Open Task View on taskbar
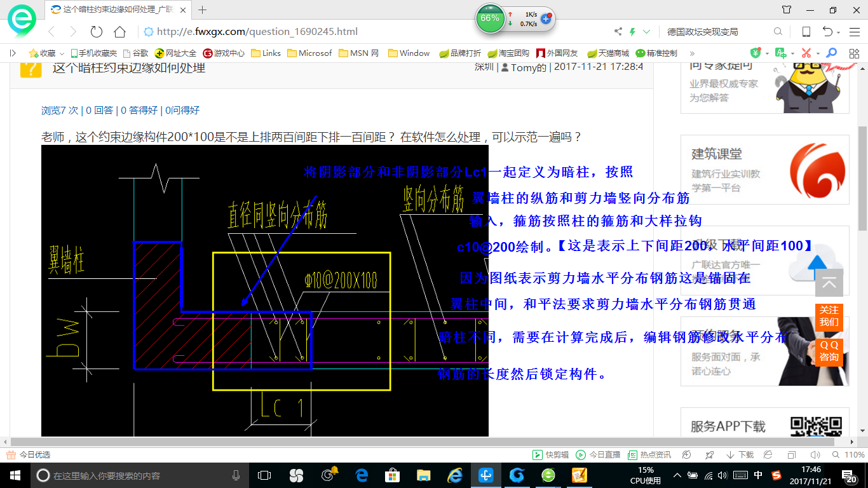868x488 pixels. 264,475
